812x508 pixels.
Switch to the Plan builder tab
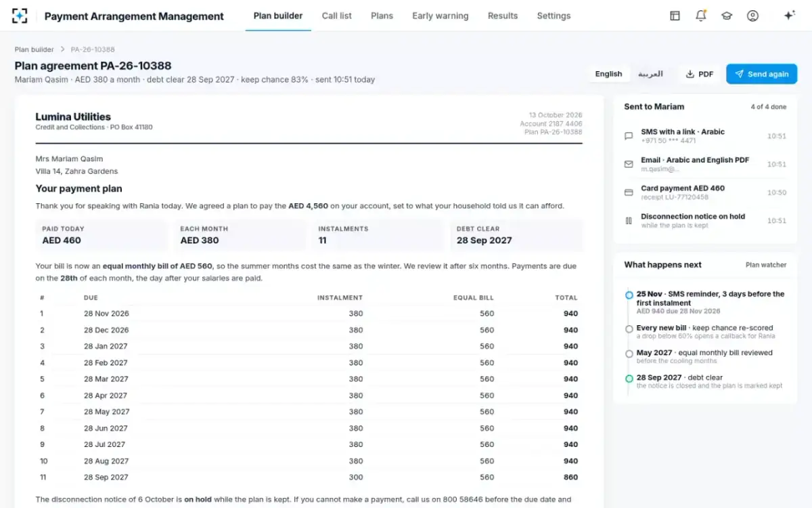[278, 16]
